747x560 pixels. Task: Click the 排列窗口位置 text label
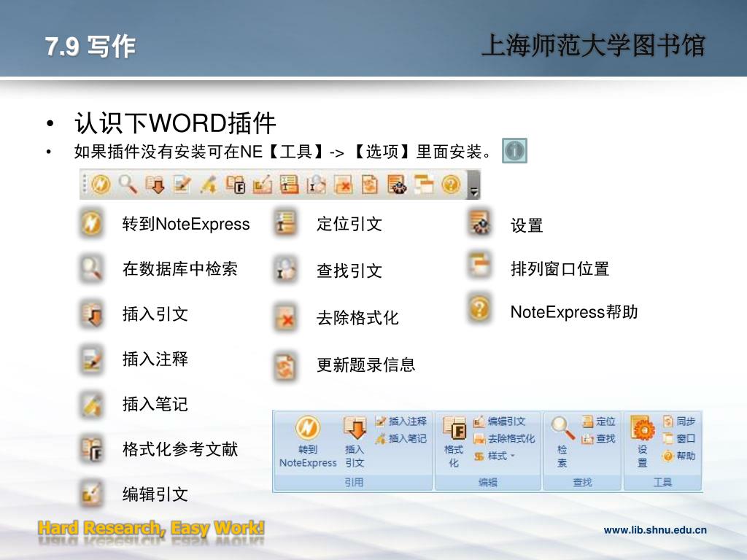tap(560, 269)
